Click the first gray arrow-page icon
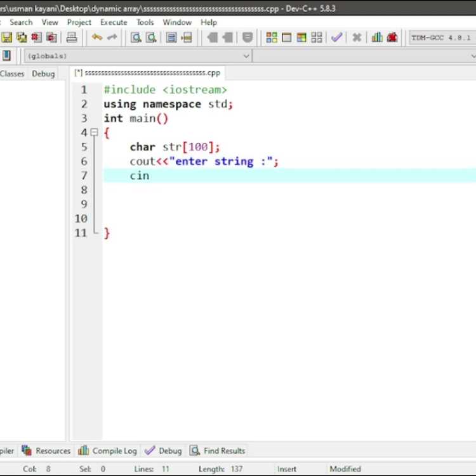The height and width of the screenshot is (476, 476). tap(212, 37)
